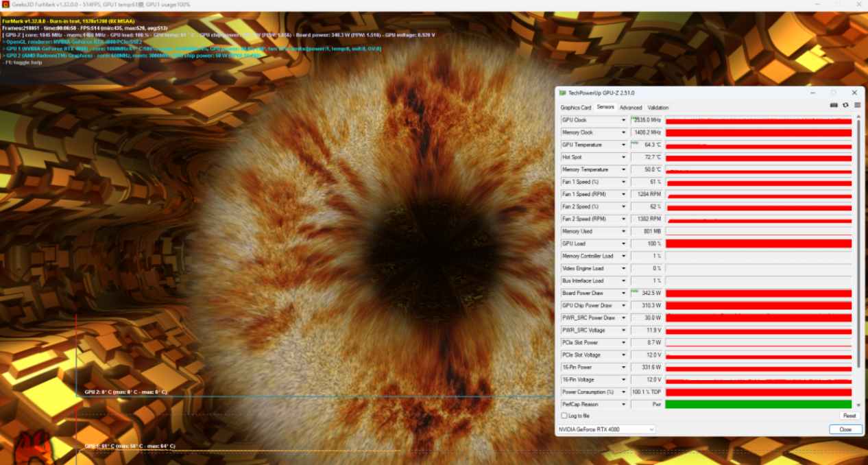Open the NVIDIA GeForce RTX 4080 selector
Viewport: 868px width, 465px height.
(x=605, y=429)
